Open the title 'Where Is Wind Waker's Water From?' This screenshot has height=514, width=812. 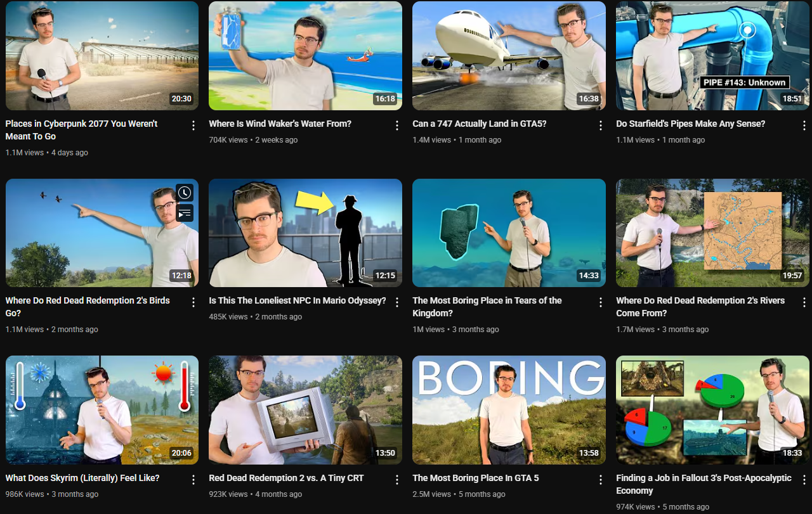coord(280,124)
